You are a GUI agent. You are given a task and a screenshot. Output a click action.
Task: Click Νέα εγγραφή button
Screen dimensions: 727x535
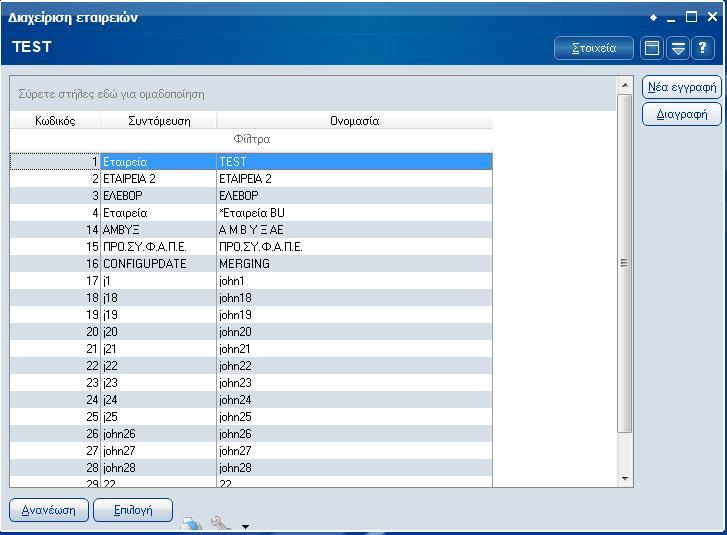pyautogui.click(x=682, y=87)
